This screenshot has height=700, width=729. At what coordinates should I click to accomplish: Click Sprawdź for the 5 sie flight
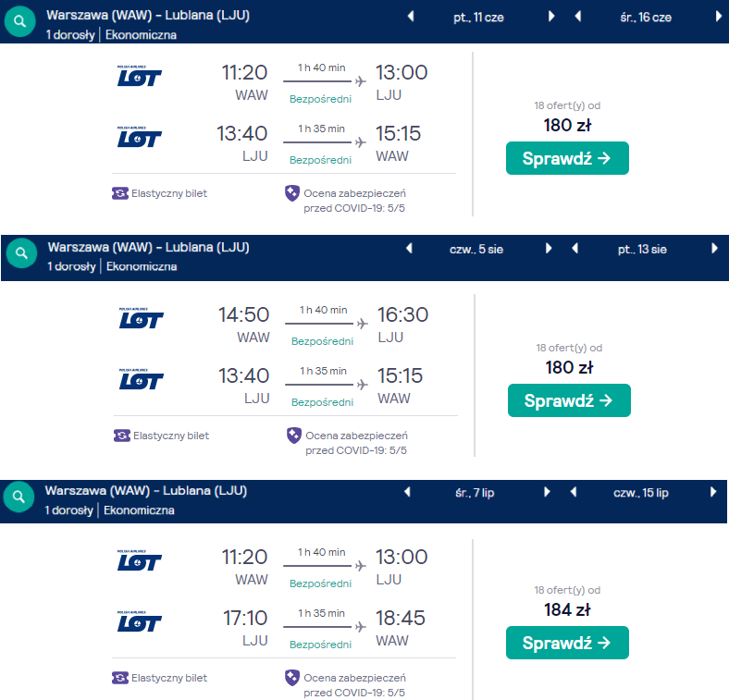(569, 400)
